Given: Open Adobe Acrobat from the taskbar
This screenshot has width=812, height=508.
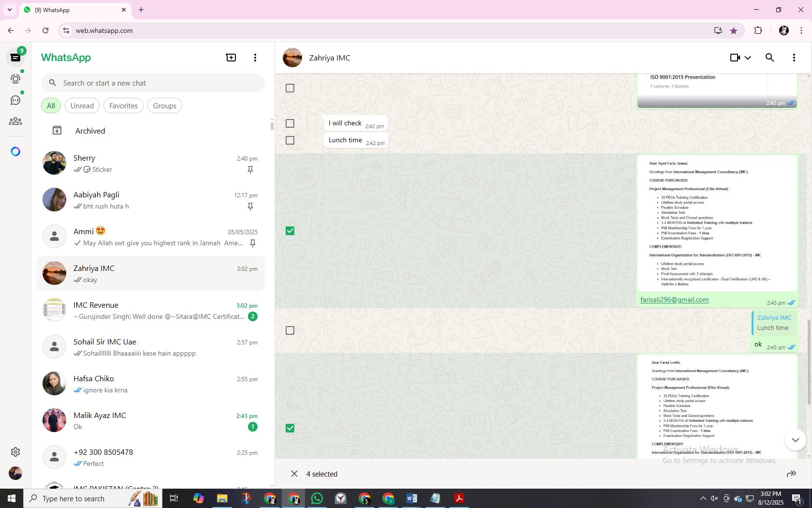Looking at the screenshot, I should tap(459, 498).
